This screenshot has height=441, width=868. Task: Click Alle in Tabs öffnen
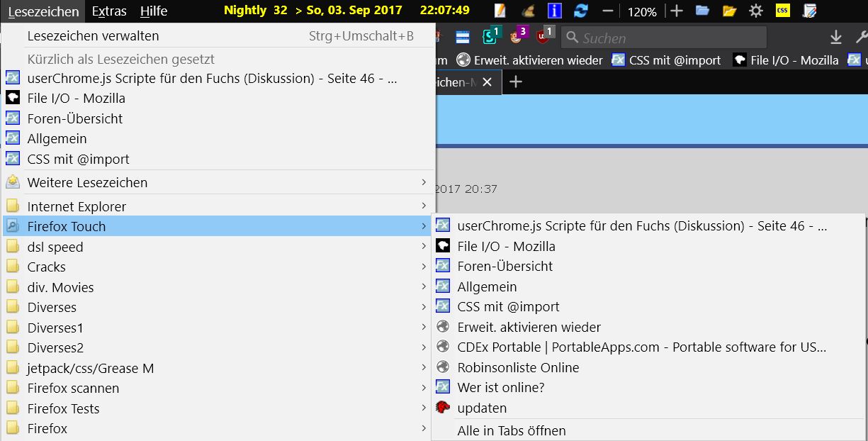511,430
